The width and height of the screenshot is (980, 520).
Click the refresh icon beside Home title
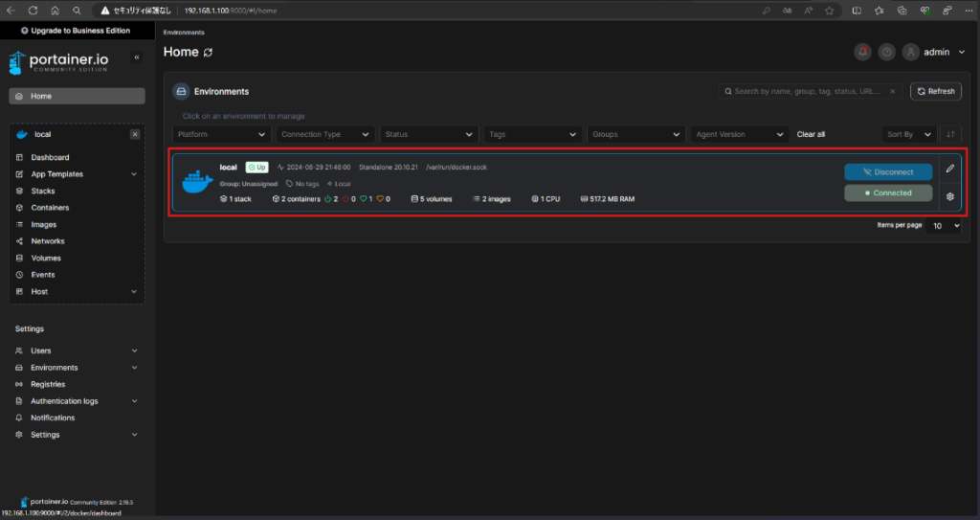(208, 53)
